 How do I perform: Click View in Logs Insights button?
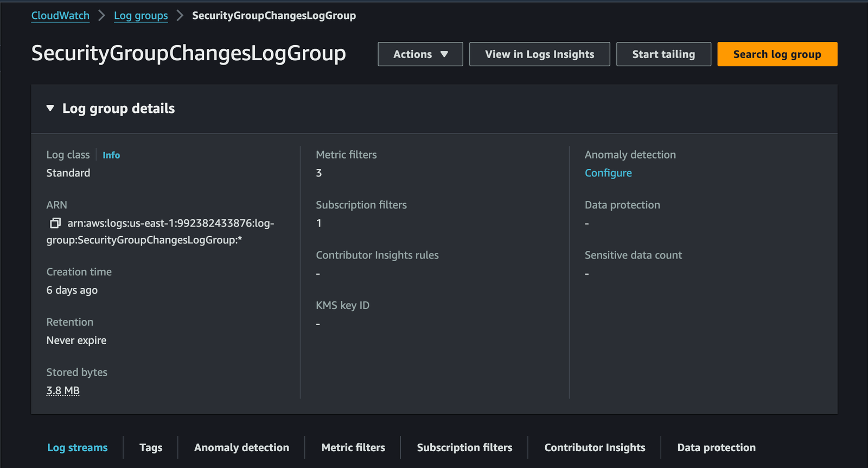pyautogui.click(x=539, y=54)
